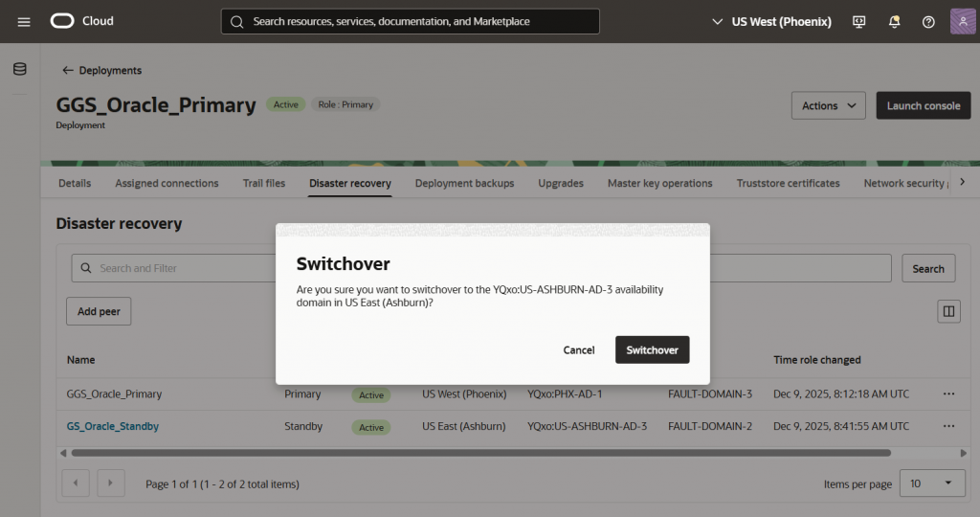Click the YQxo:US-ASHBURN-AD-3 table cell

(587, 426)
